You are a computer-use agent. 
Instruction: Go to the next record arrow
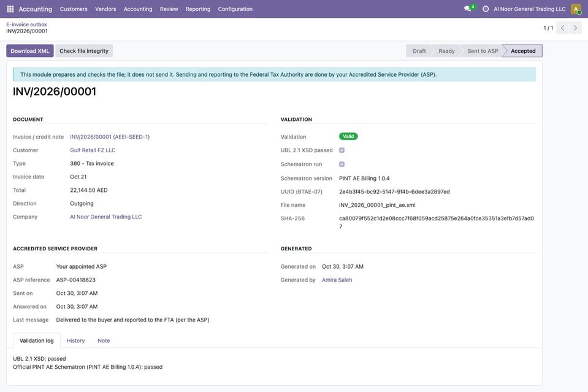[575, 28]
